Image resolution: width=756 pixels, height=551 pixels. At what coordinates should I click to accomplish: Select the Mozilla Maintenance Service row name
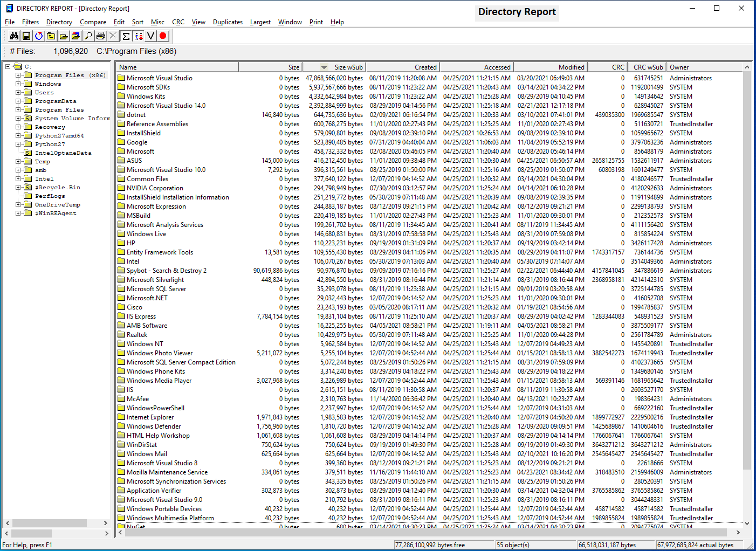tap(167, 472)
